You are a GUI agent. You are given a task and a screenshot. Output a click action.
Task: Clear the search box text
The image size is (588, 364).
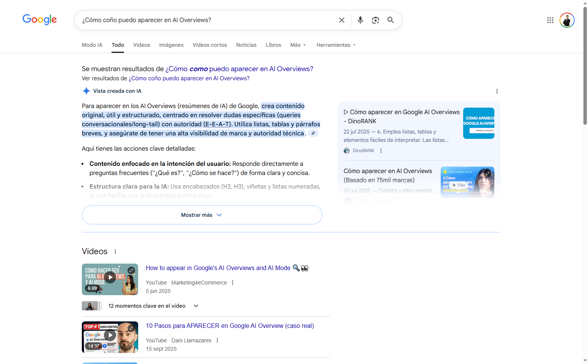point(341,20)
